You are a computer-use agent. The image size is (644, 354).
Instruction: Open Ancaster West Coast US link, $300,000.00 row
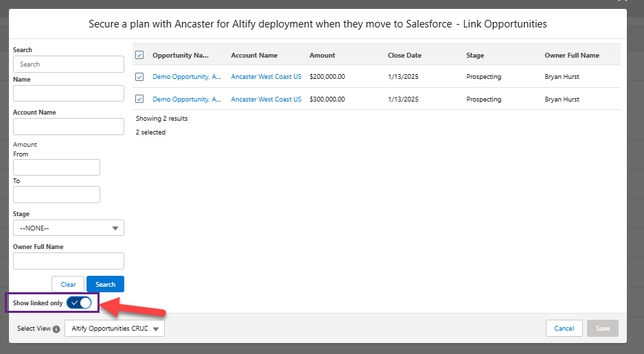pos(266,99)
